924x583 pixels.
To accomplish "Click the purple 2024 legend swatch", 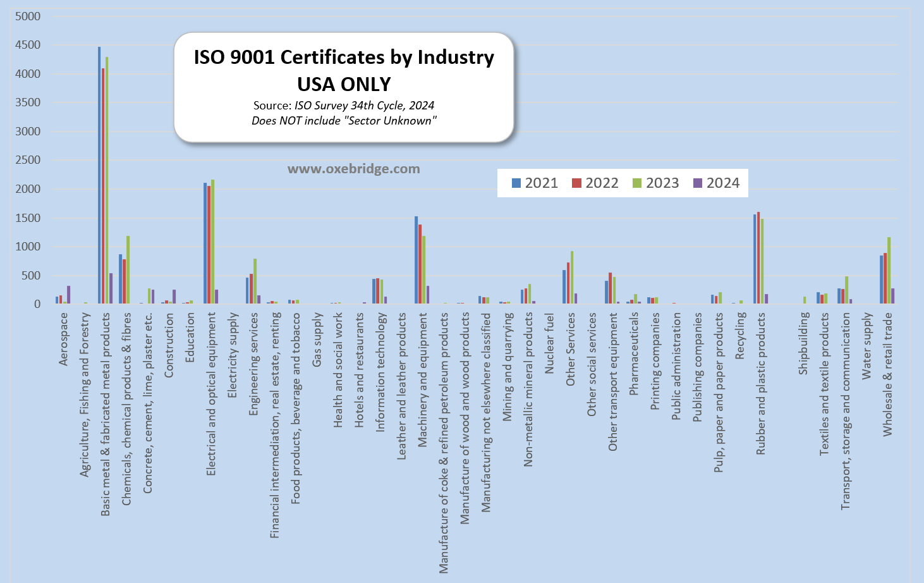I will coord(698,183).
